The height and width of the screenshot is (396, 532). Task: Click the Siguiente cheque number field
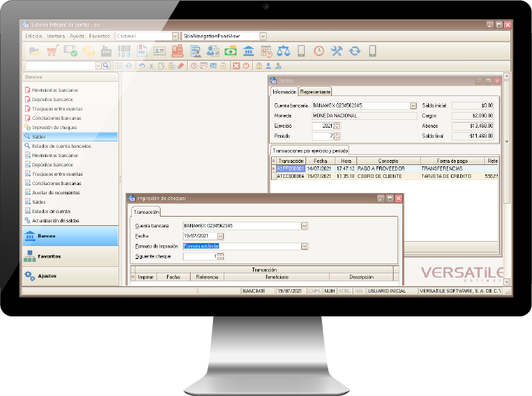(200, 256)
